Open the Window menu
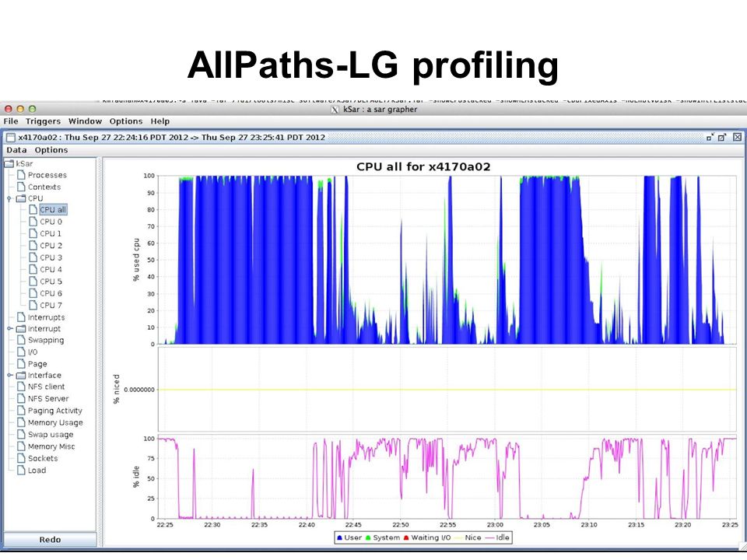Image resolution: width=747 pixels, height=560 pixels. [x=85, y=121]
